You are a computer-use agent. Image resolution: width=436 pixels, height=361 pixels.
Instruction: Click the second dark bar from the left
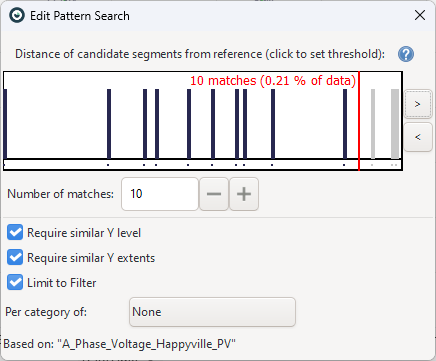tap(109, 124)
